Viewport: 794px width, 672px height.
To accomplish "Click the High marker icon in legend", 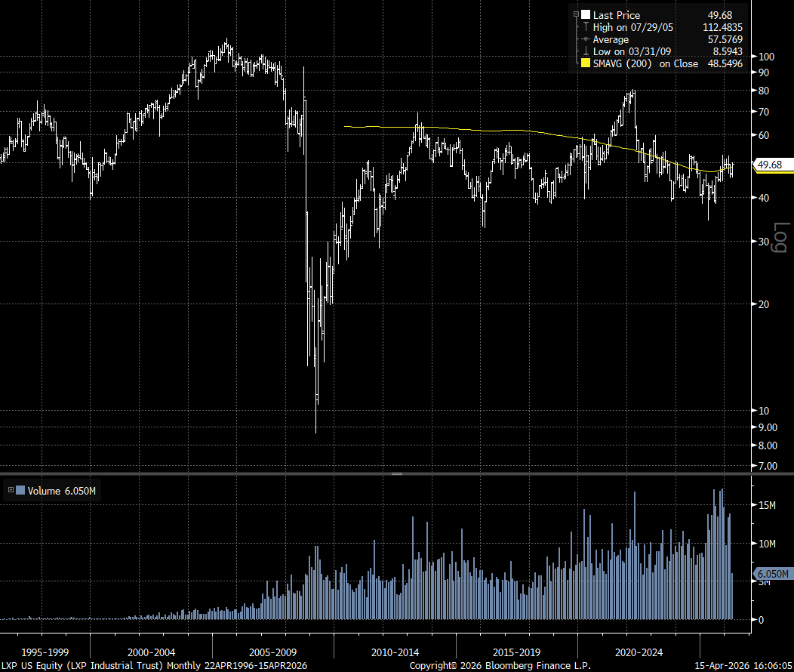I will pyautogui.click(x=586, y=27).
